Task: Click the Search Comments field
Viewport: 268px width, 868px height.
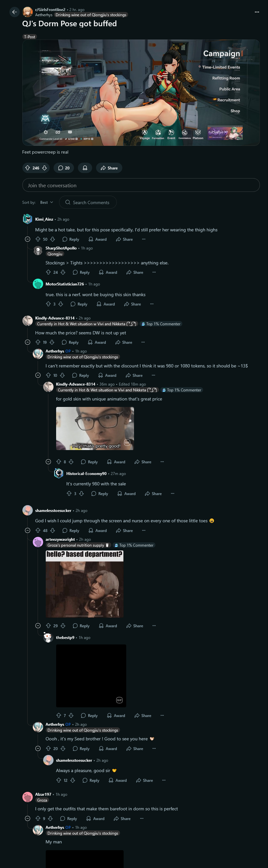Action: tap(88, 203)
